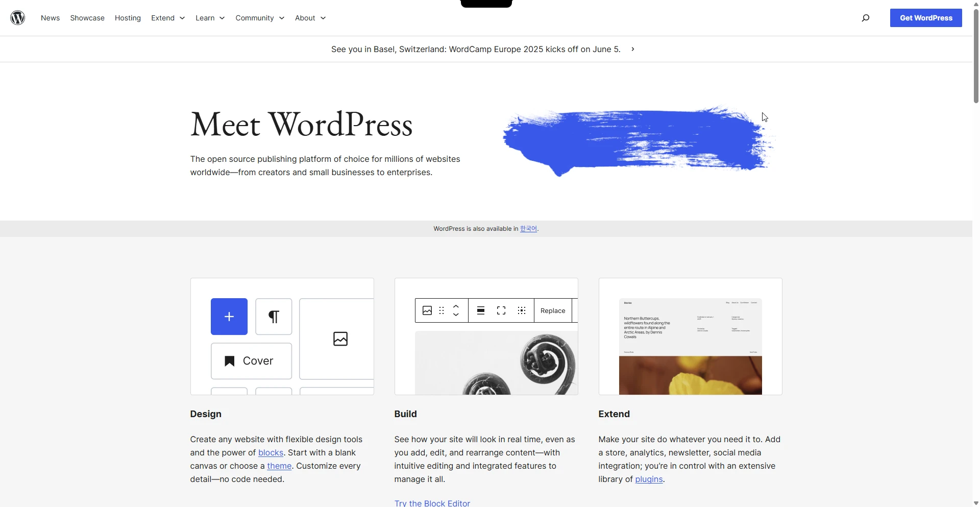The height and width of the screenshot is (507, 980).
Task: Click the full-screen corners icon
Action: pyautogui.click(x=501, y=310)
